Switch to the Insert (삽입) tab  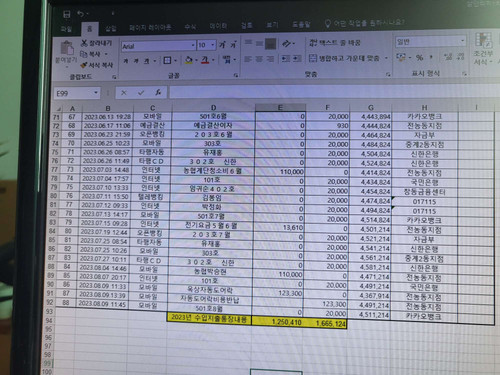tap(111, 29)
